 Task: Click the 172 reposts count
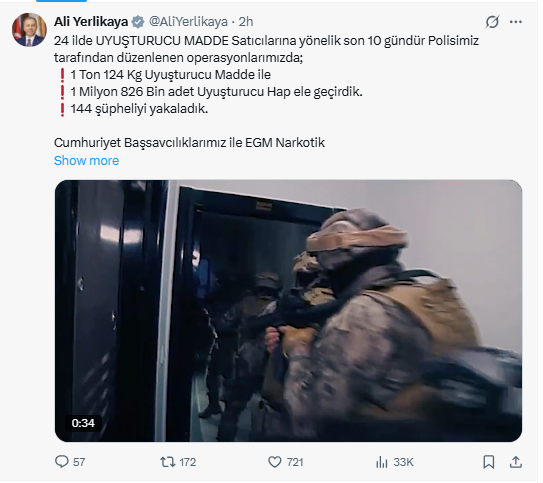point(188,462)
